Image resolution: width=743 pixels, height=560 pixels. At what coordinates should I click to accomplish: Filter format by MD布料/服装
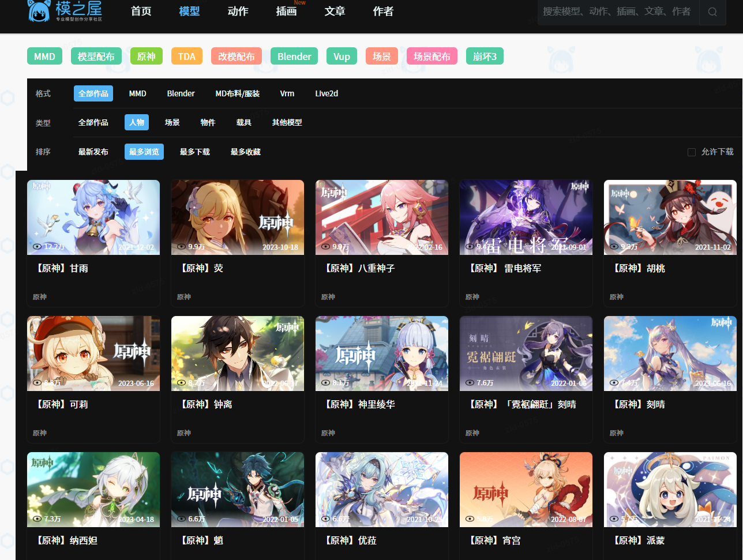pyautogui.click(x=238, y=93)
